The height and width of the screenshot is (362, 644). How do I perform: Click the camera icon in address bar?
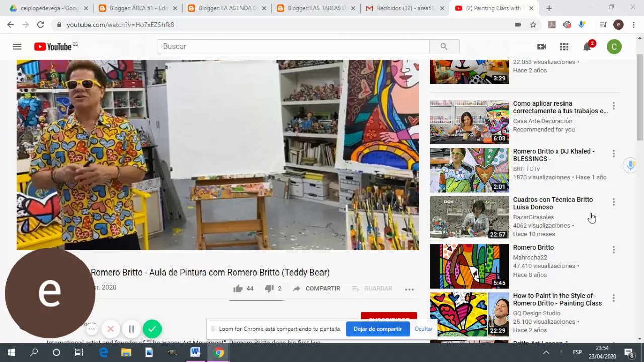[518, 24]
